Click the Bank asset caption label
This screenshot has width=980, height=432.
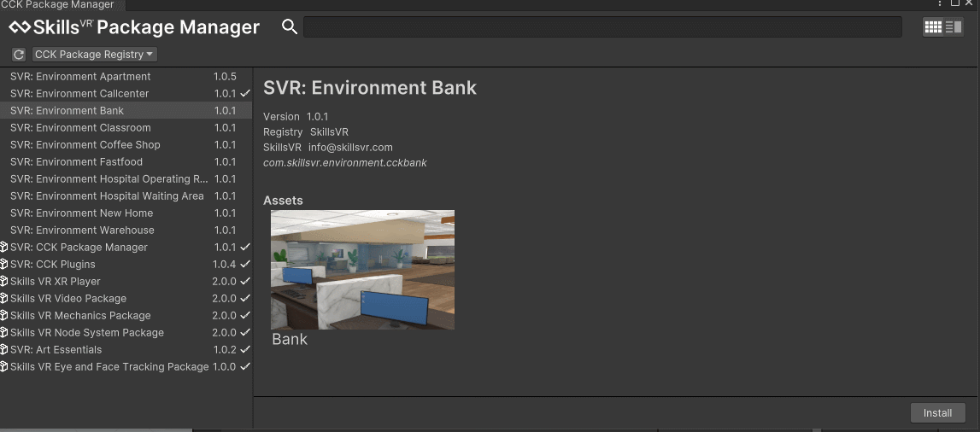click(x=290, y=340)
